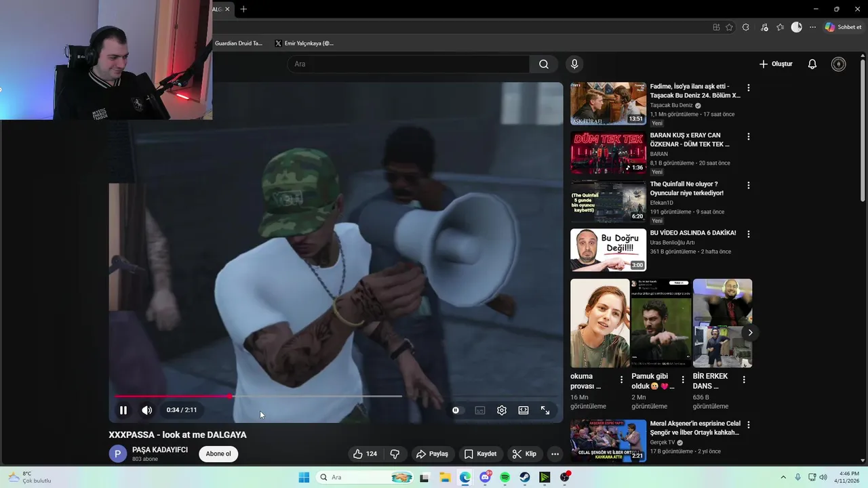This screenshot has height=488, width=868.
Task: Open 'BU VİDEO ASLINDA 6 DAKİKA!' video title
Action: pos(693,233)
